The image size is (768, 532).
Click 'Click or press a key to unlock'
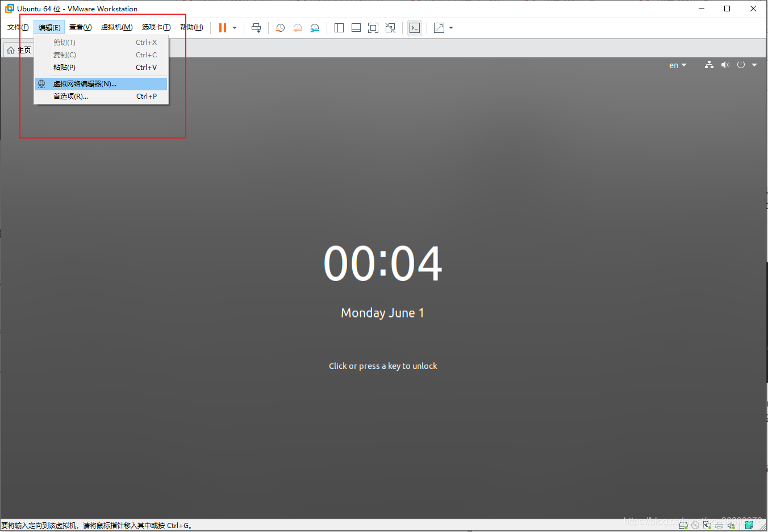pos(383,366)
